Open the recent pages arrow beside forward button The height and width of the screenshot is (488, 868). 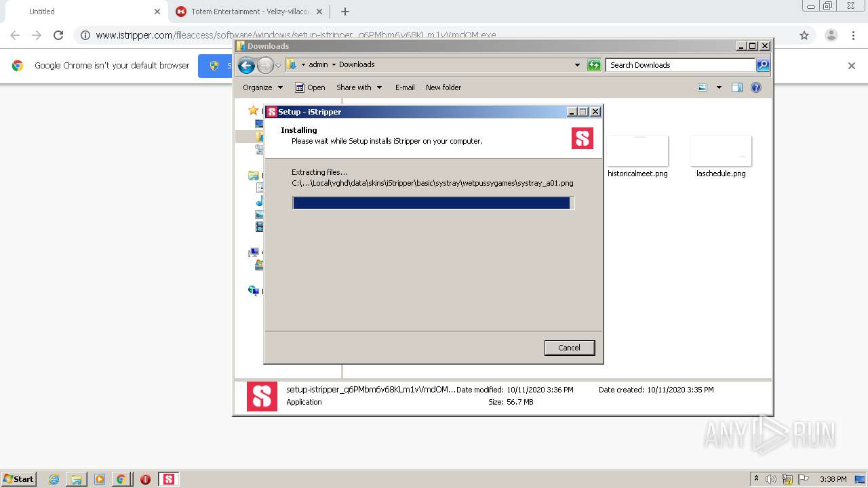pyautogui.click(x=278, y=66)
